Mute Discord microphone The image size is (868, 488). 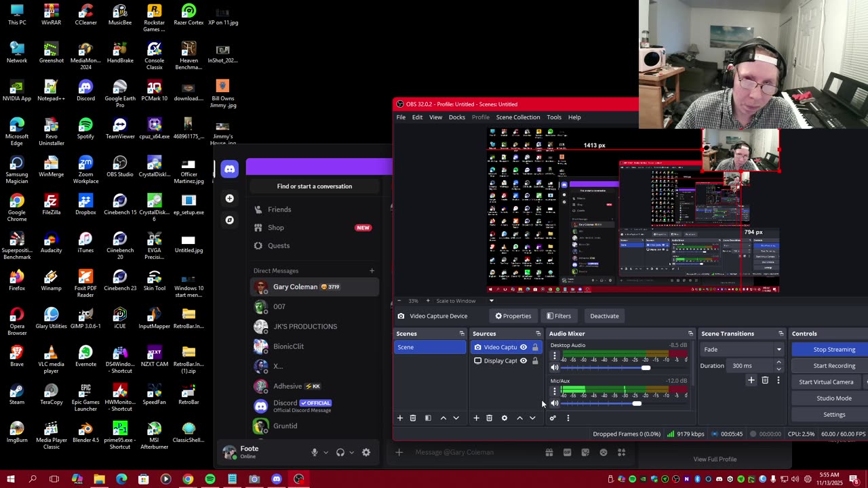click(314, 452)
